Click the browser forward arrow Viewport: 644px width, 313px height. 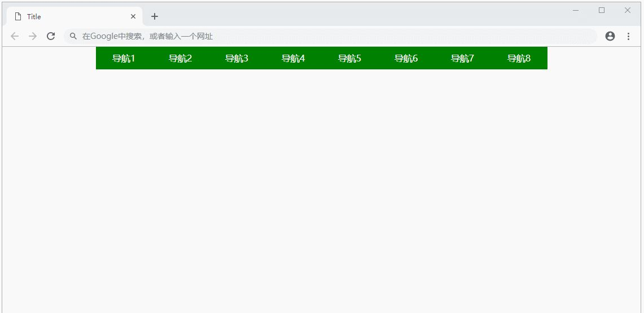tap(33, 36)
